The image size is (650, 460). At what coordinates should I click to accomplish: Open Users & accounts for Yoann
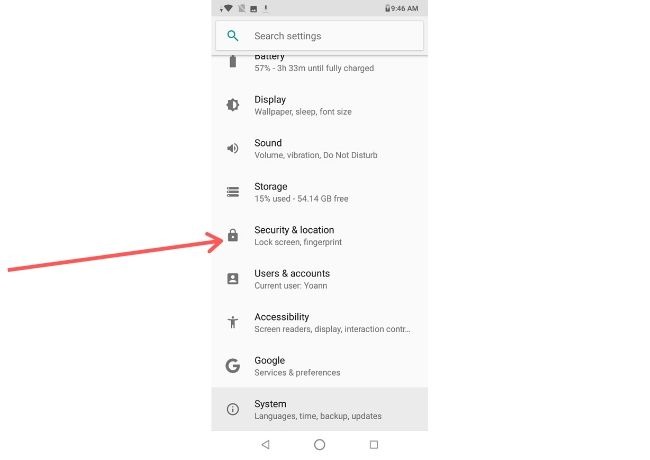(320, 279)
